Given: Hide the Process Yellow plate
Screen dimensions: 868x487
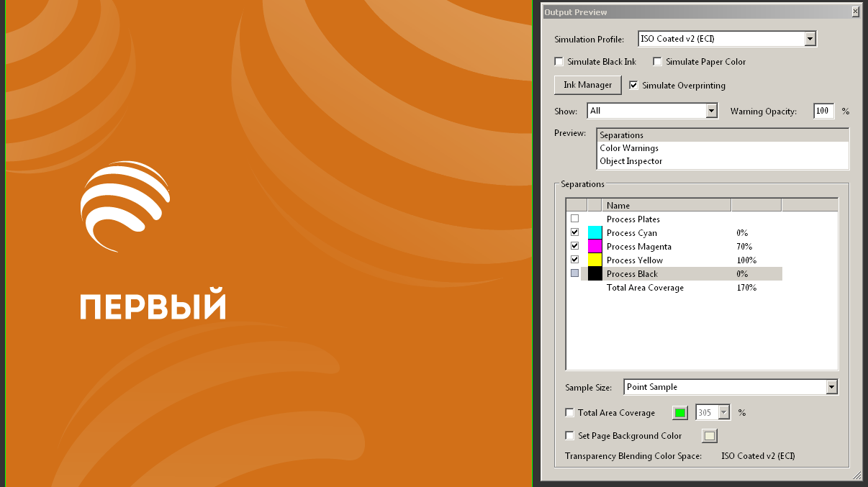Looking at the screenshot, I should pos(574,260).
